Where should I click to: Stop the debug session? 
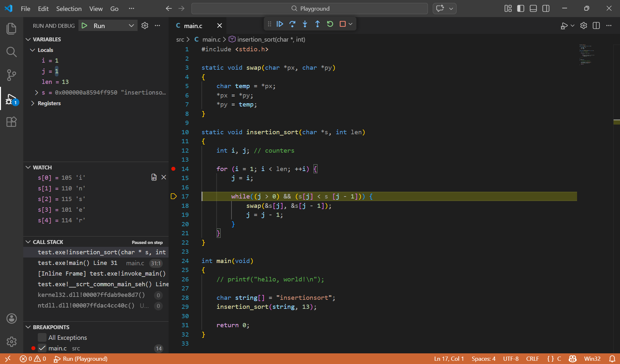(x=343, y=24)
